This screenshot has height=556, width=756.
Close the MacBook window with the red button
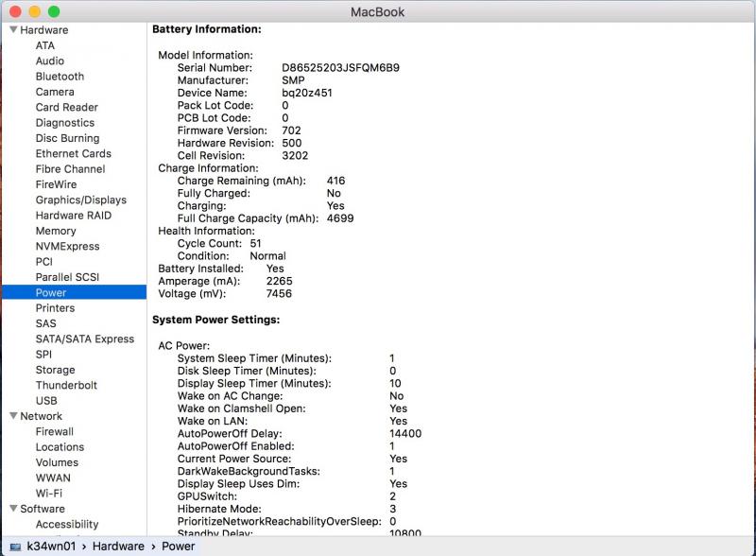tap(15, 11)
